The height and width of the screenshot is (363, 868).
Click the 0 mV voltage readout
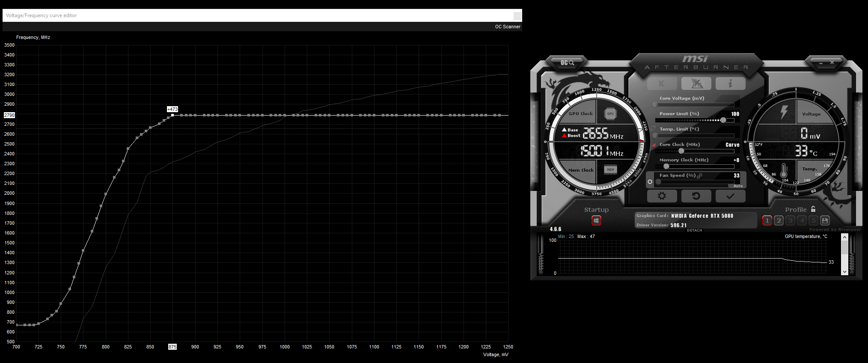pos(810,134)
